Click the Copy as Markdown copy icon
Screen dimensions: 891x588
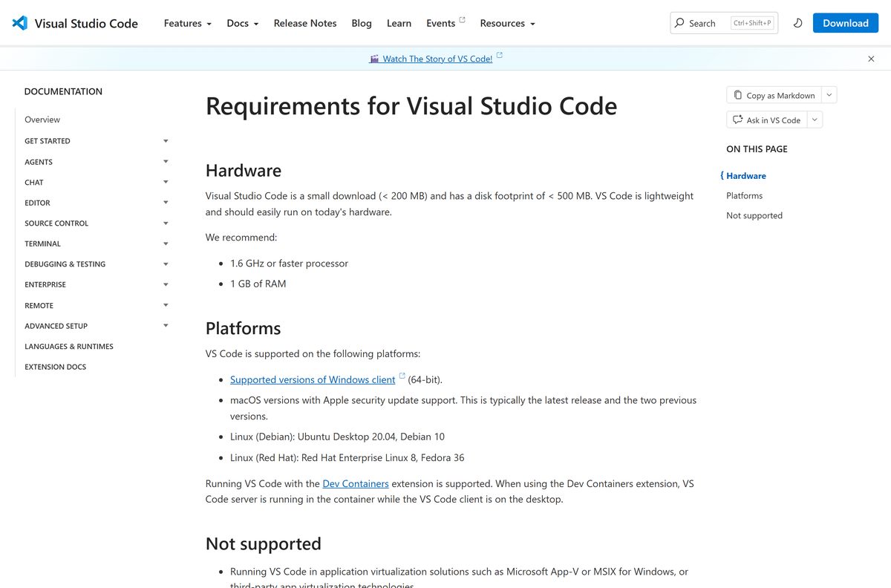[737, 95]
